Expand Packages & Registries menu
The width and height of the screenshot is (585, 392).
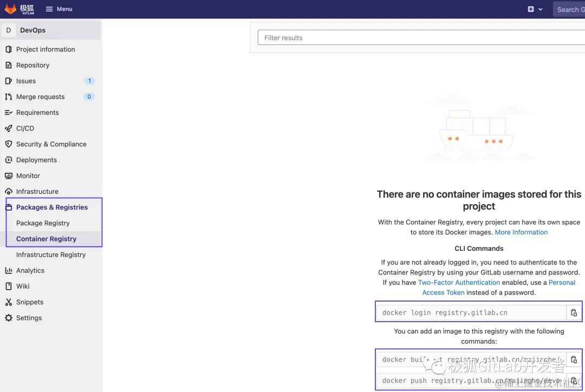51,207
